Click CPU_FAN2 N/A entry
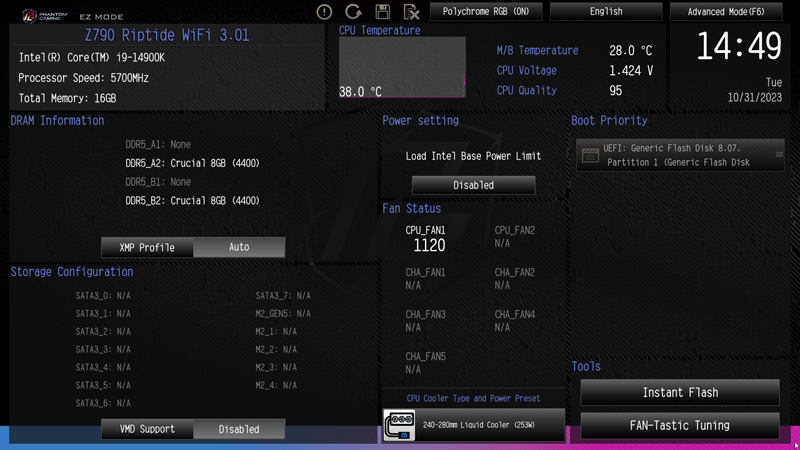Image resolution: width=800 pixels, height=450 pixels. click(514, 237)
